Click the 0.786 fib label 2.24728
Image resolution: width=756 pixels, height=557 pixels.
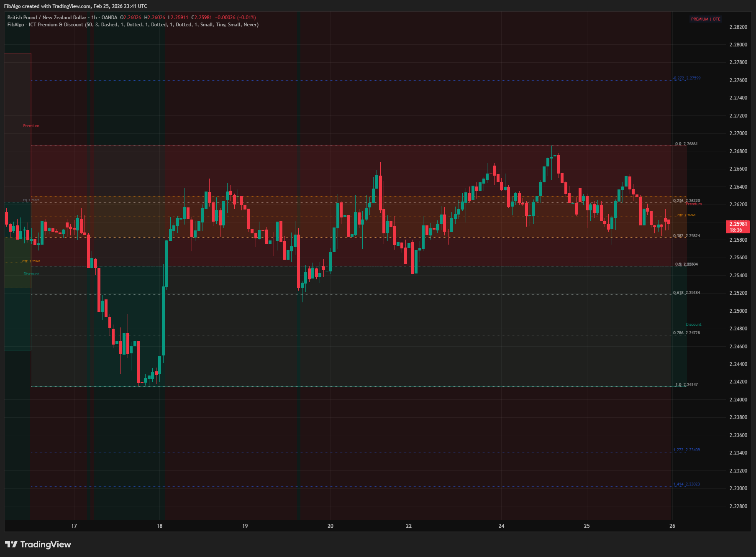pos(686,333)
